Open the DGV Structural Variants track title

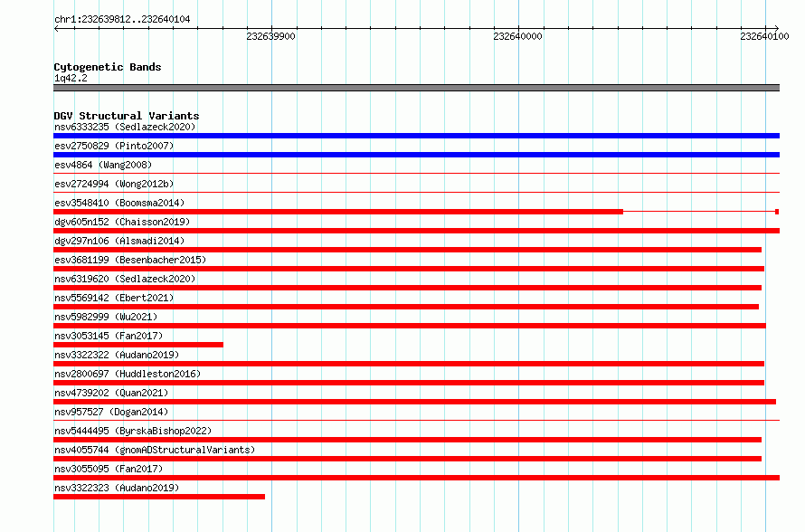127,116
